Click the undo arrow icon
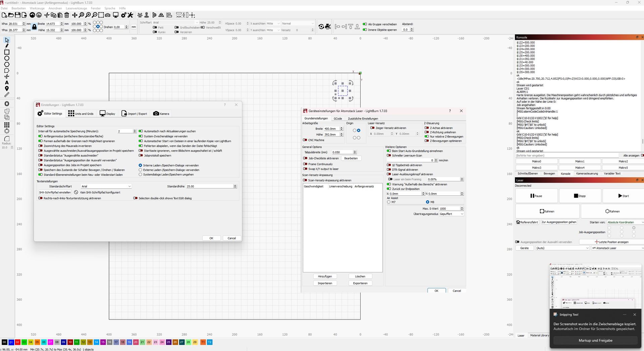 (32, 15)
